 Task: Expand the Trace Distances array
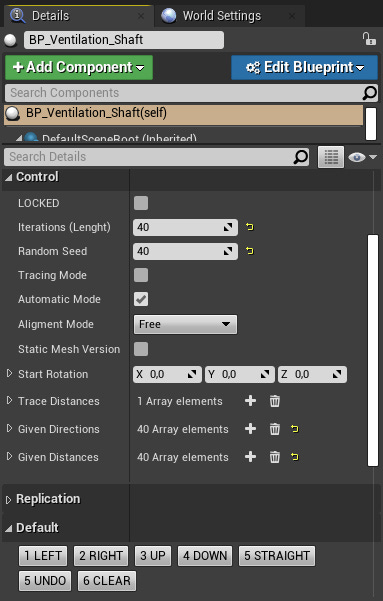click(x=10, y=400)
